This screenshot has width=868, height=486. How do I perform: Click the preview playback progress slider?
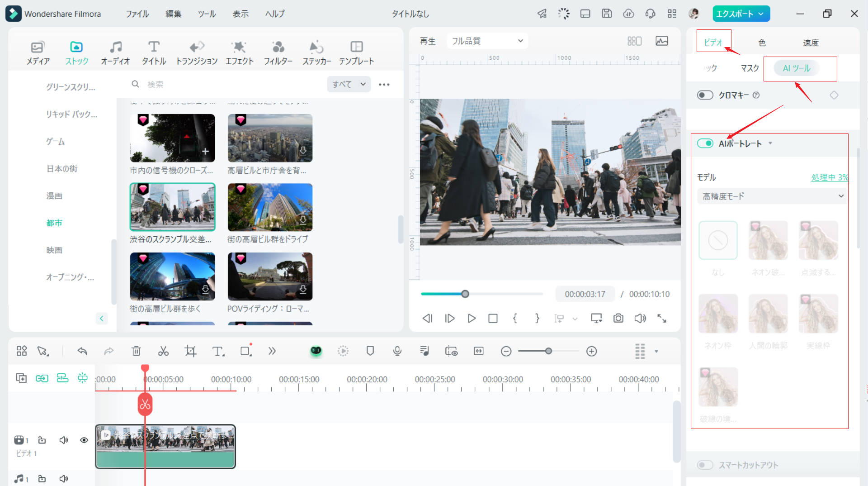point(482,294)
